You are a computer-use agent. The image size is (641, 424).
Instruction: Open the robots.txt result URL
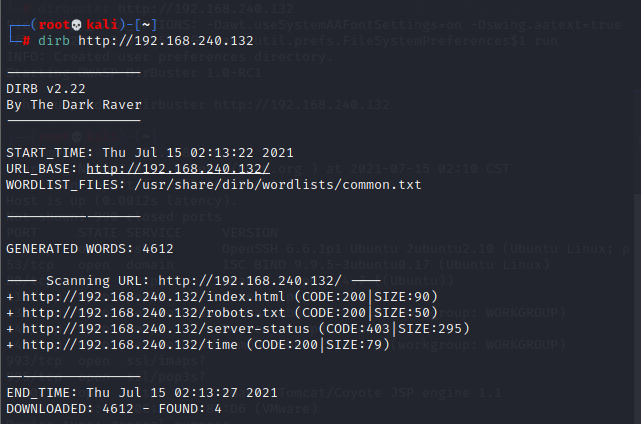point(153,312)
